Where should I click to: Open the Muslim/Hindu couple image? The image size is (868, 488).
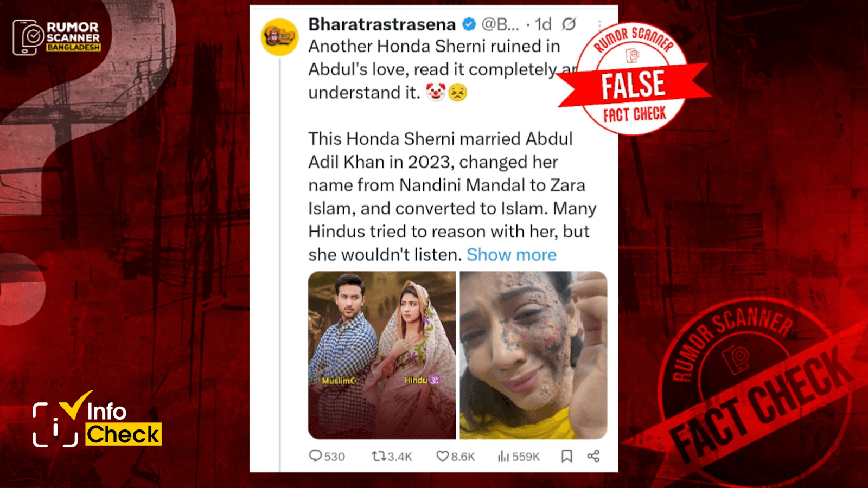[382, 355]
